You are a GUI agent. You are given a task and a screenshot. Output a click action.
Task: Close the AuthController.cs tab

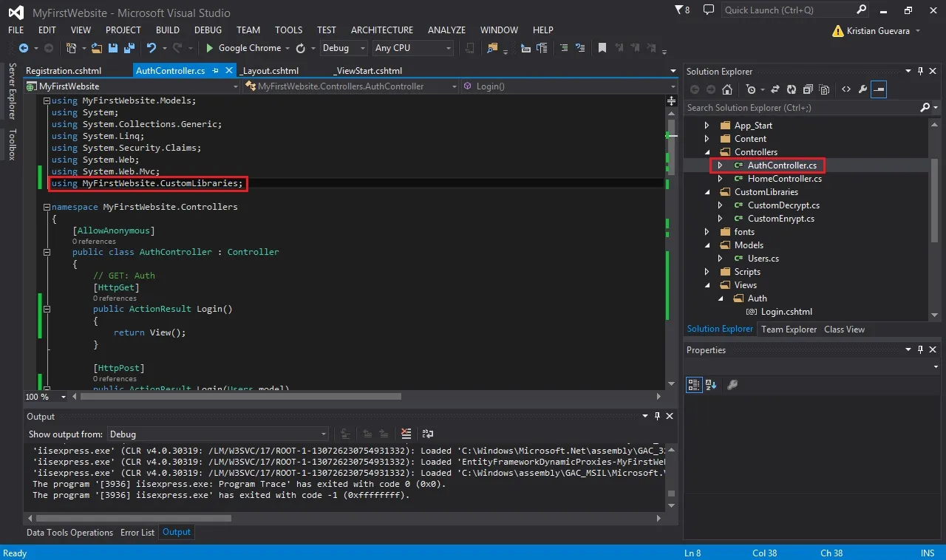point(229,71)
